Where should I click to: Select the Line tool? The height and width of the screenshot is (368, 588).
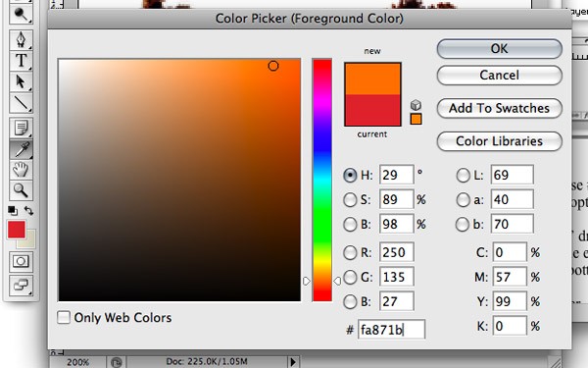(x=21, y=102)
